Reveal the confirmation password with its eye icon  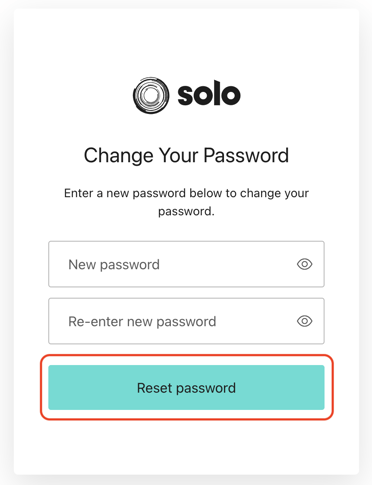tap(304, 321)
